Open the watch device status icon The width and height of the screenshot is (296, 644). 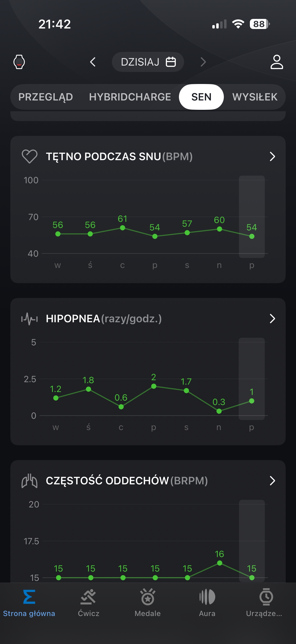(19, 62)
